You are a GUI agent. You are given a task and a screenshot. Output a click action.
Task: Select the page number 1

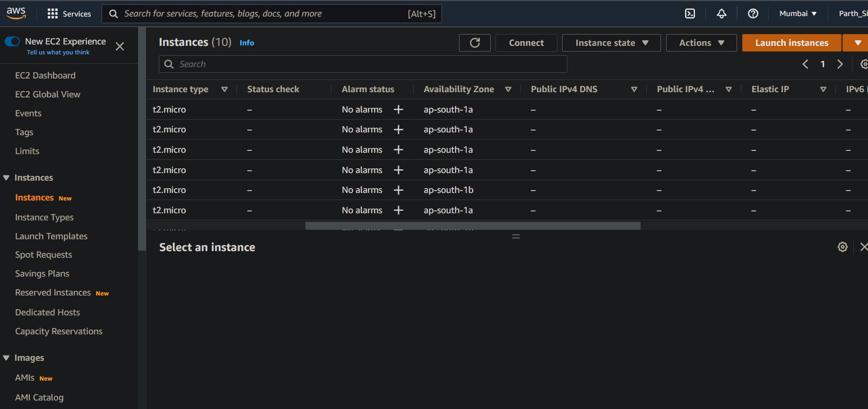823,64
